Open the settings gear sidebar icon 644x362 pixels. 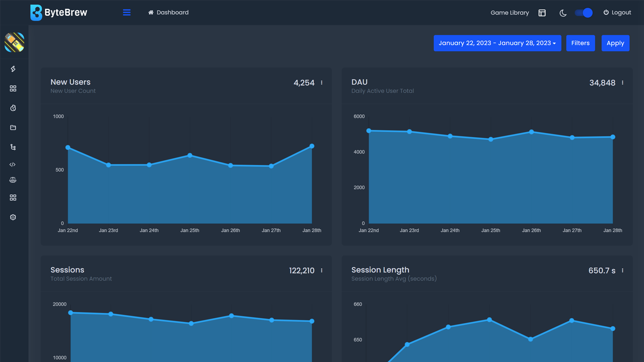(13, 217)
